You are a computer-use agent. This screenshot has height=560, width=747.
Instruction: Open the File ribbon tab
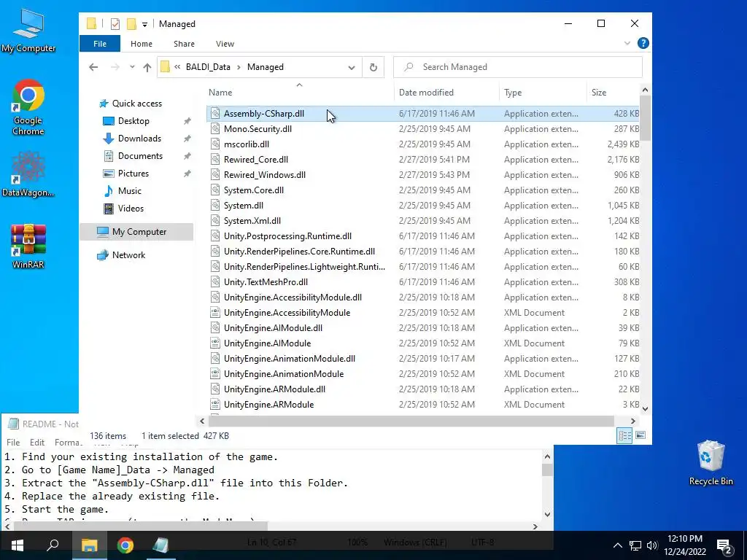point(100,43)
